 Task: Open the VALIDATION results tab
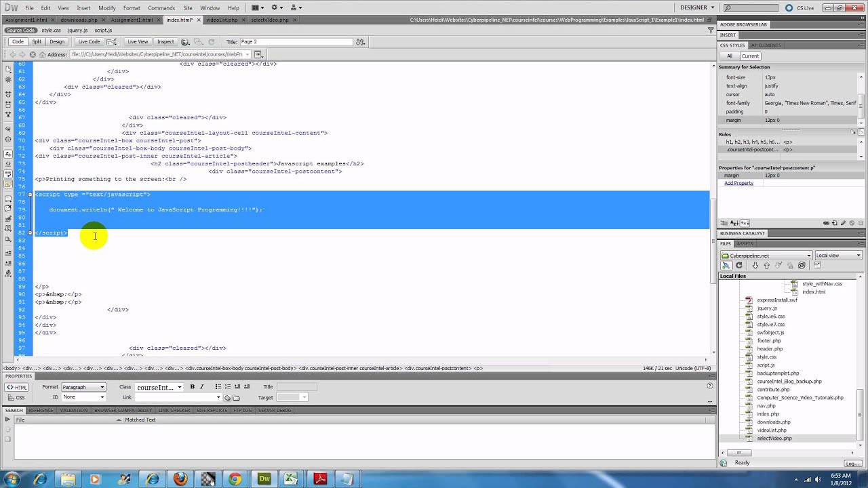pyautogui.click(x=73, y=411)
